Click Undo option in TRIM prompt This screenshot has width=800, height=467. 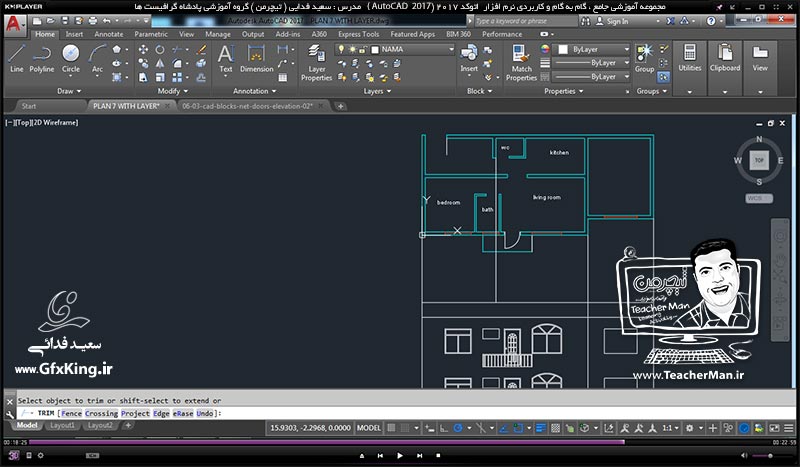pyautogui.click(x=205, y=413)
